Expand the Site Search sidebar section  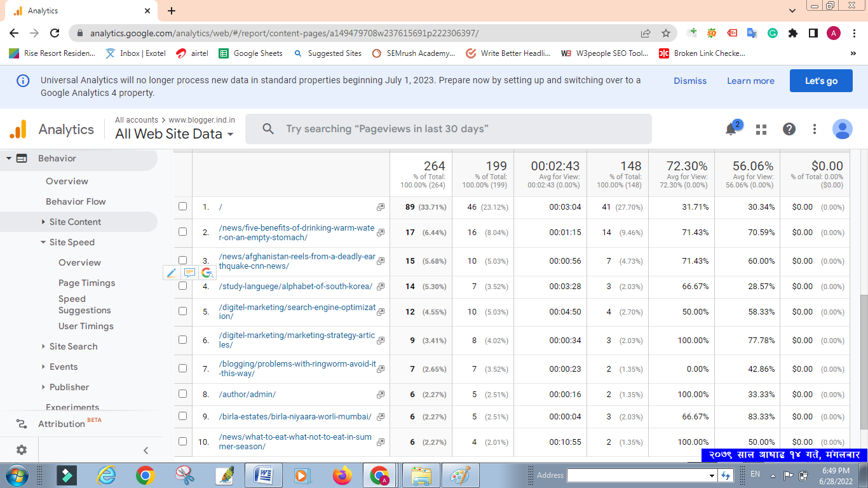73,346
